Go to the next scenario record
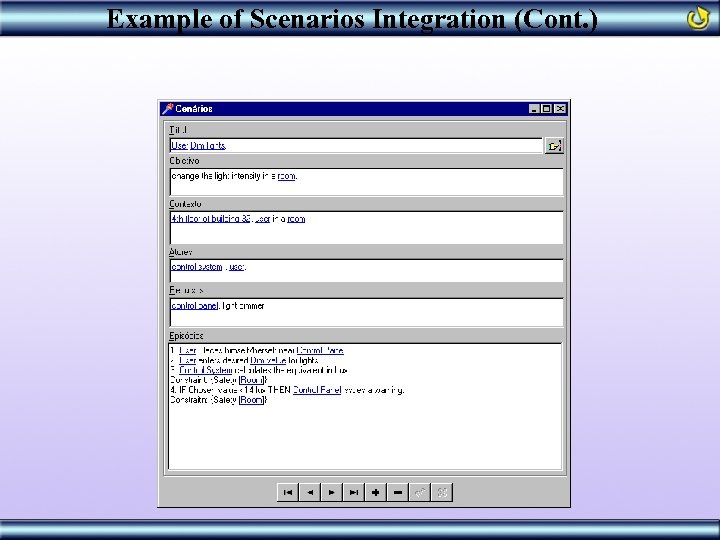This screenshot has height=540, width=720. [x=332, y=492]
